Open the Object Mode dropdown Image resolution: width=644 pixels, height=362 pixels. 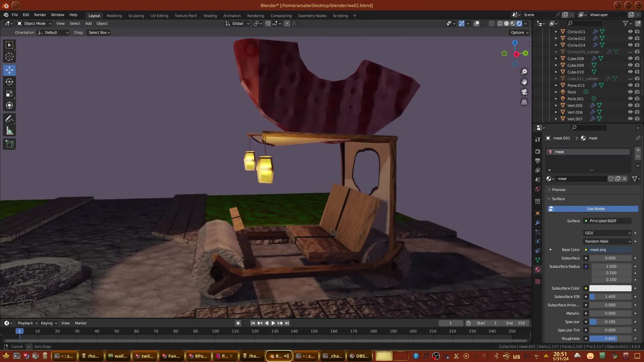[34, 23]
